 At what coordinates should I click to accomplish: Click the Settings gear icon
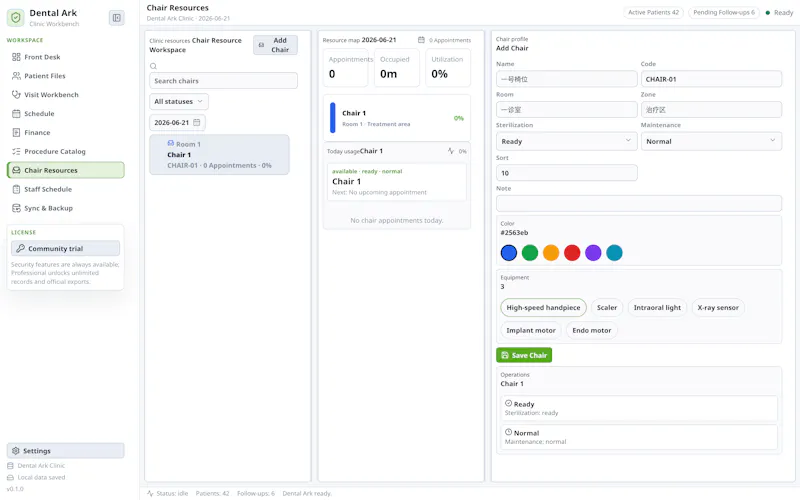[15, 451]
